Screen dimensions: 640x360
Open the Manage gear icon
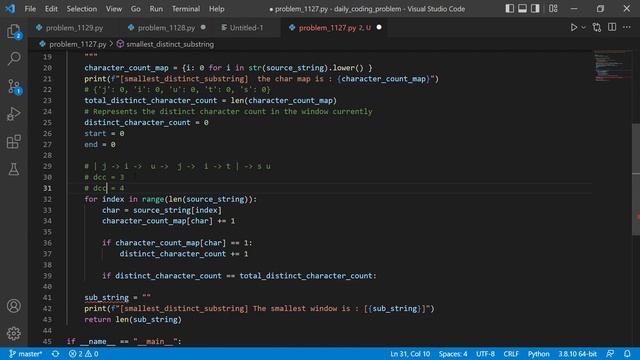click(x=14, y=333)
